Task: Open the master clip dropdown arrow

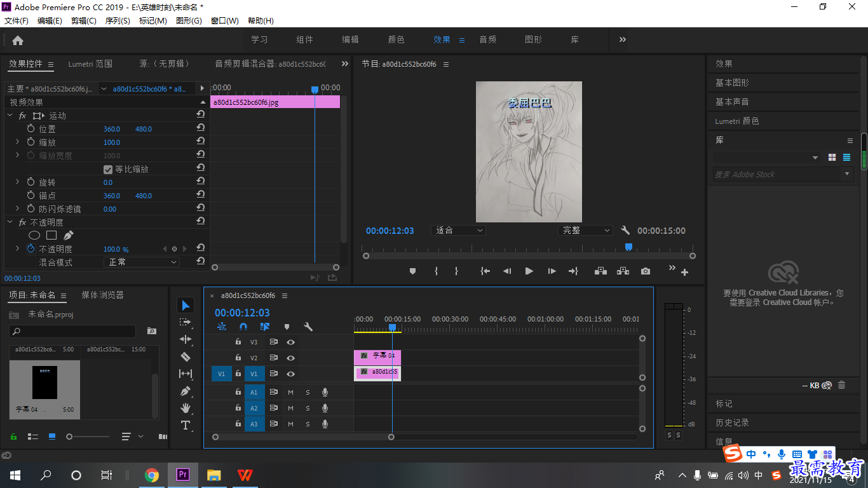Action: 104,88
